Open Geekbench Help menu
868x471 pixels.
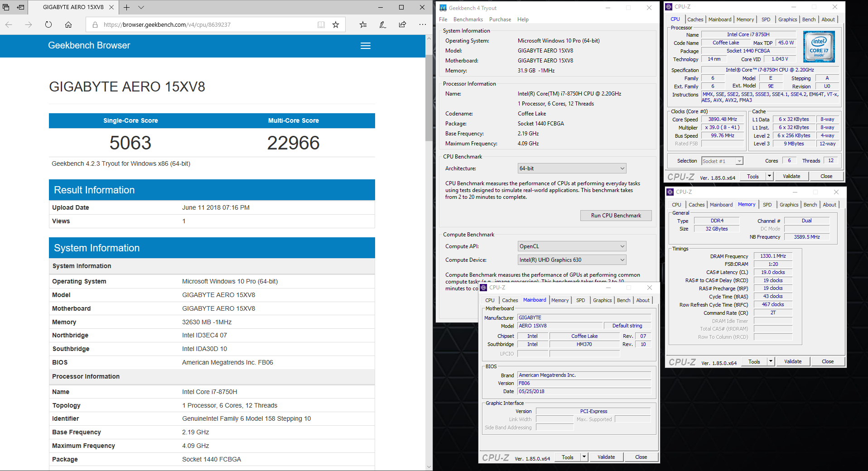pos(523,19)
